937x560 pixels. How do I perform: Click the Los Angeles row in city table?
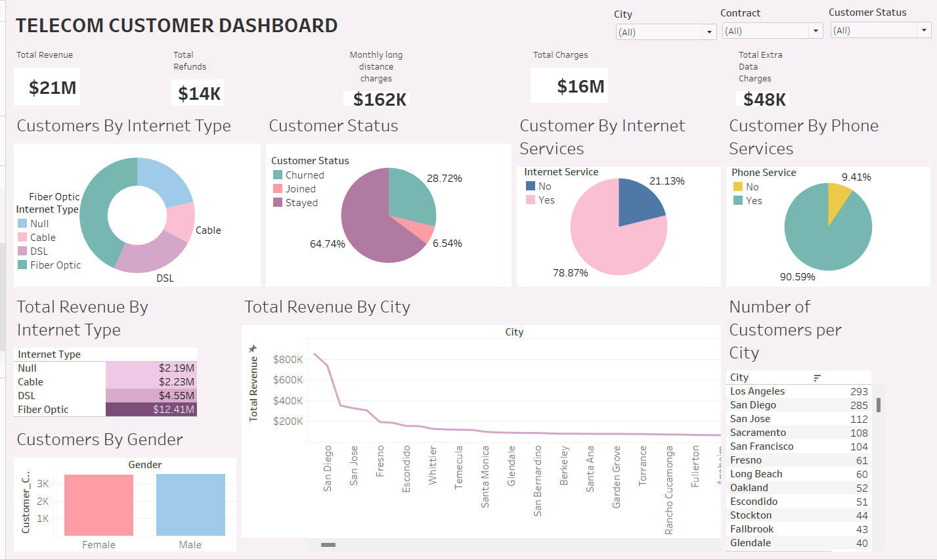(757, 391)
